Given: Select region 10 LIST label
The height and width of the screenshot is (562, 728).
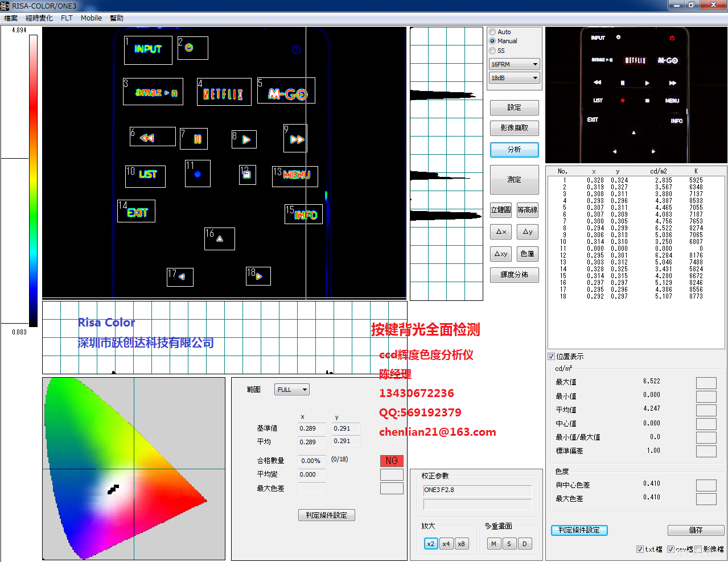Looking at the screenshot, I should click(x=145, y=176).
